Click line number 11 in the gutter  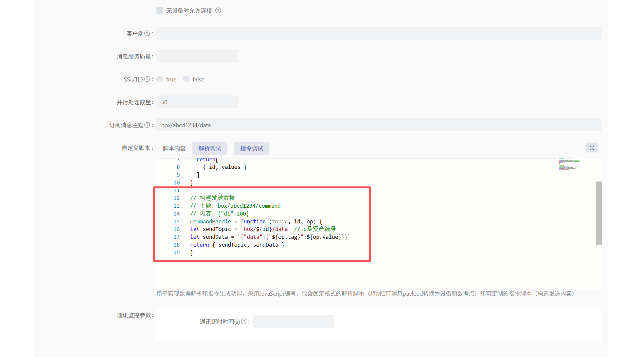click(176, 190)
